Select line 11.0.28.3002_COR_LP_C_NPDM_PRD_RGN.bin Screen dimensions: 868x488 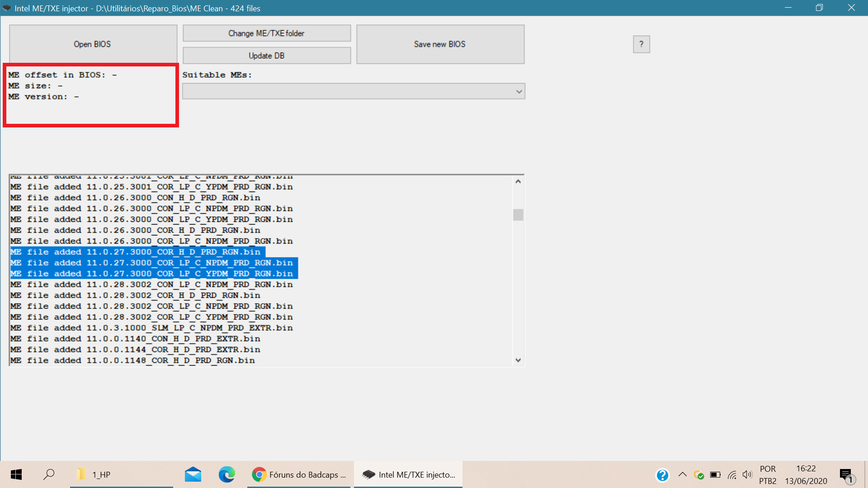click(x=151, y=306)
